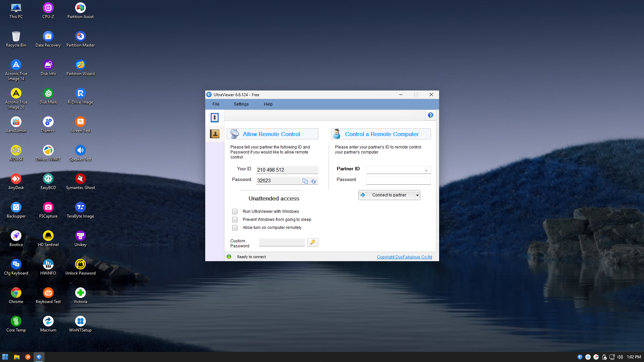Focus the partner Password field
The width and height of the screenshot is (644, 362).
click(398, 180)
